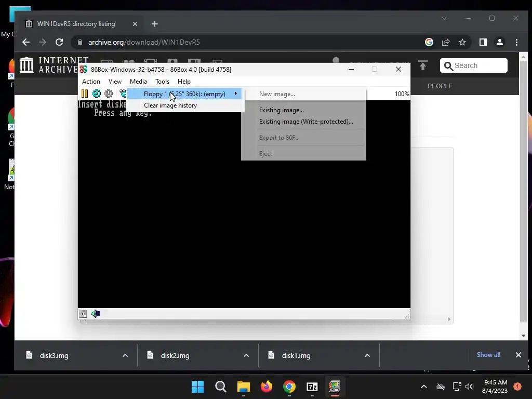532x399 pixels.
Task: Open Windows Start menu
Action: pyautogui.click(x=197, y=387)
